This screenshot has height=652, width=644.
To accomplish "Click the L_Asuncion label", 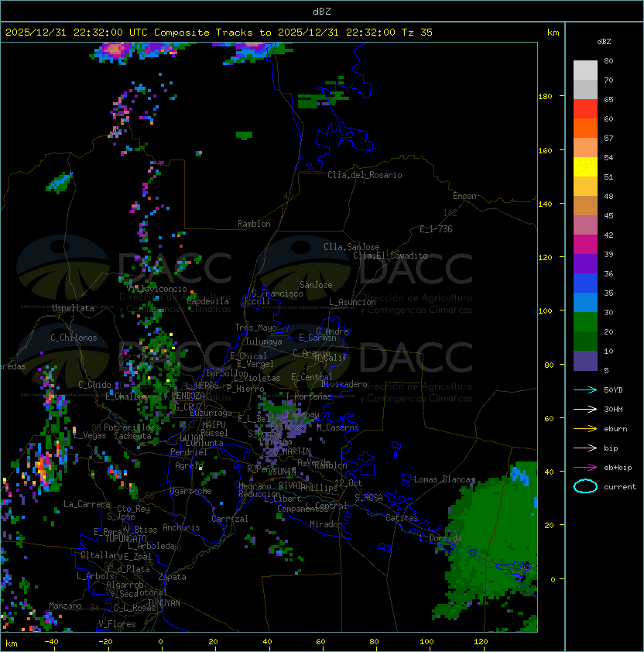I will point(352,302).
